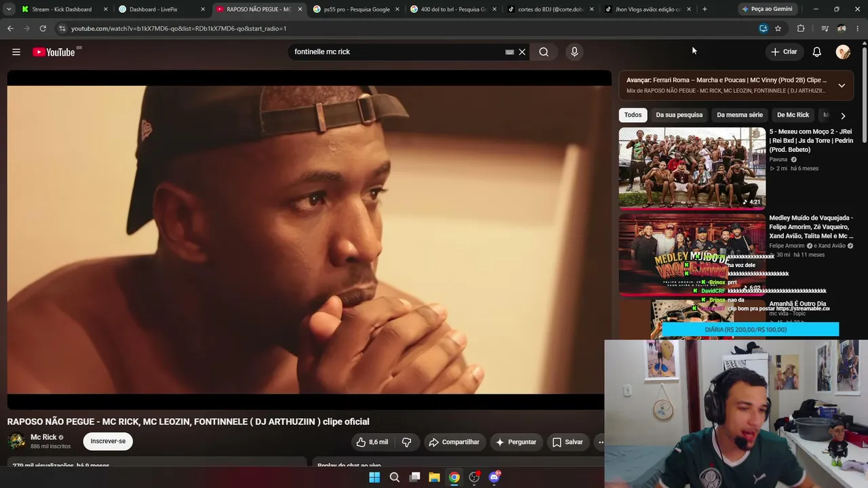Switch to the ps55 pro Google search tab
Viewport: 868px width, 488px height.
click(x=357, y=9)
